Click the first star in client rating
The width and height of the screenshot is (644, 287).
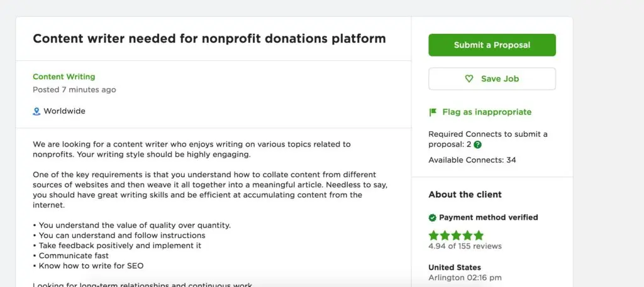point(433,236)
